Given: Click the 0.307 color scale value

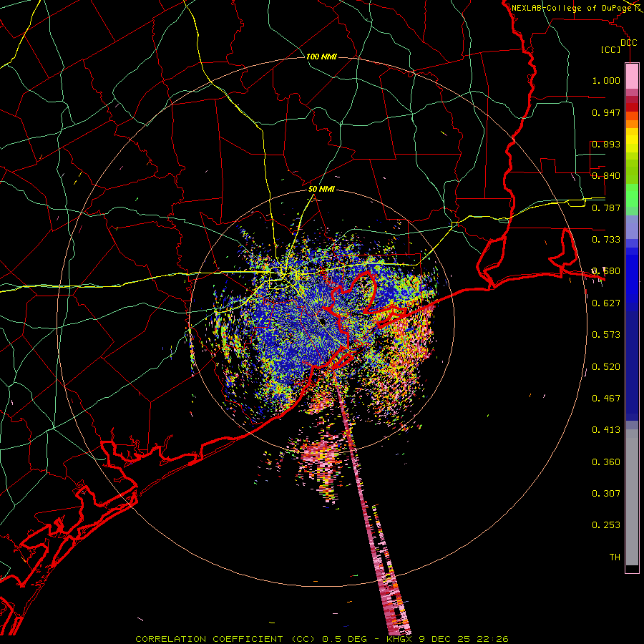Looking at the screenshot, I should coord(606,494).
